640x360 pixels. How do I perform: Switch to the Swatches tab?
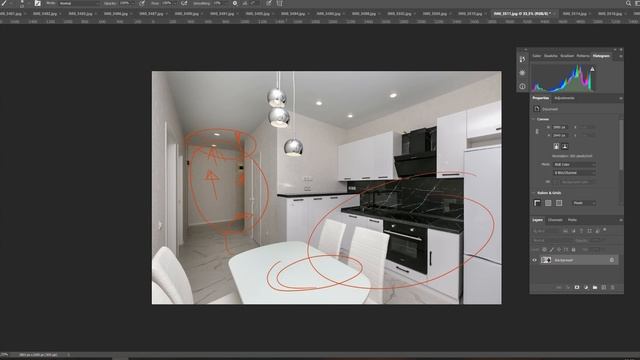(x=551, y=56)
